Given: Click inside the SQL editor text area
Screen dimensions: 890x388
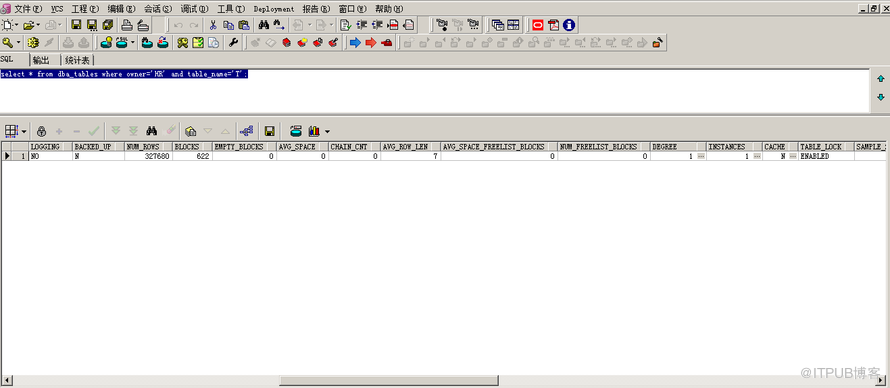Looking at the screenshot, I should click(x=435, y=91).
